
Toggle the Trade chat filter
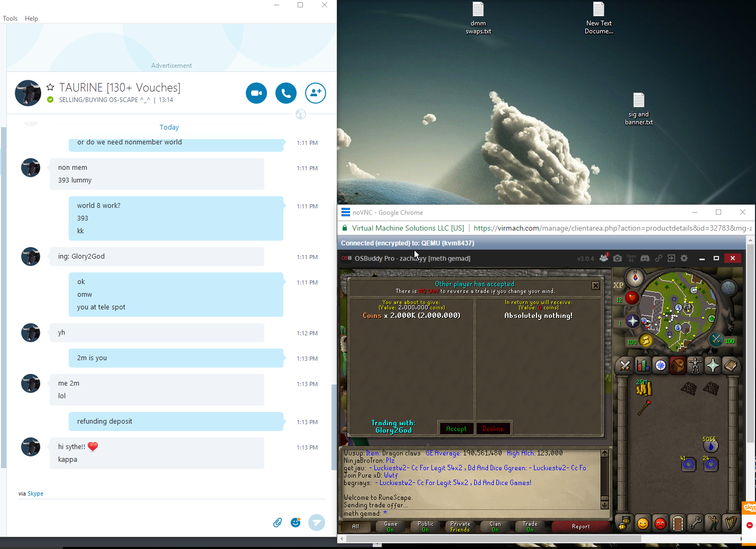(530, 526)
